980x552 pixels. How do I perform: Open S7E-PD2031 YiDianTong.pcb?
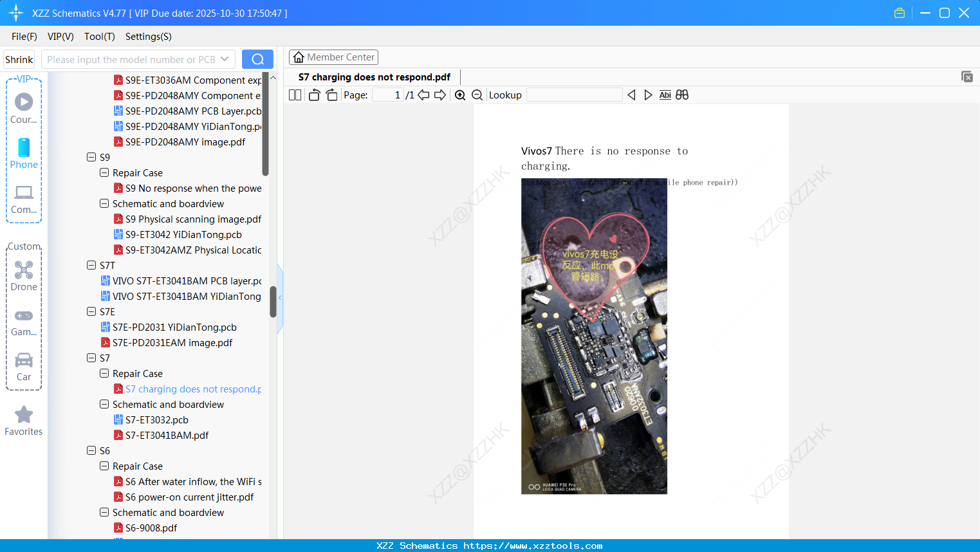169,327
